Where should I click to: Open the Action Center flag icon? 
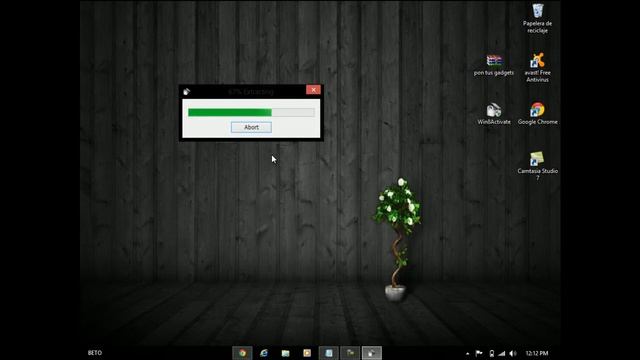pyautogui.click(x=479, y=353)
